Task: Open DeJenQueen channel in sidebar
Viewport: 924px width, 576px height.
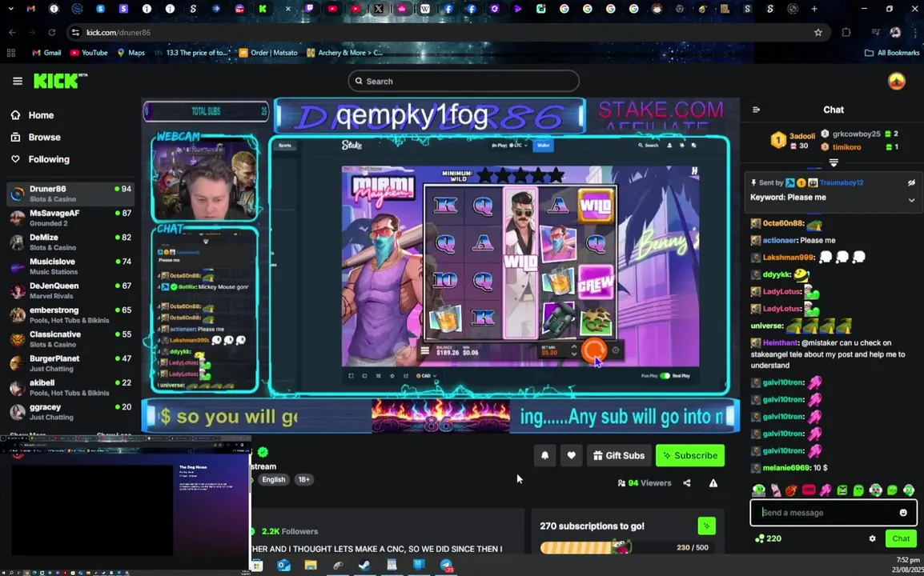Action: point(70,290)
